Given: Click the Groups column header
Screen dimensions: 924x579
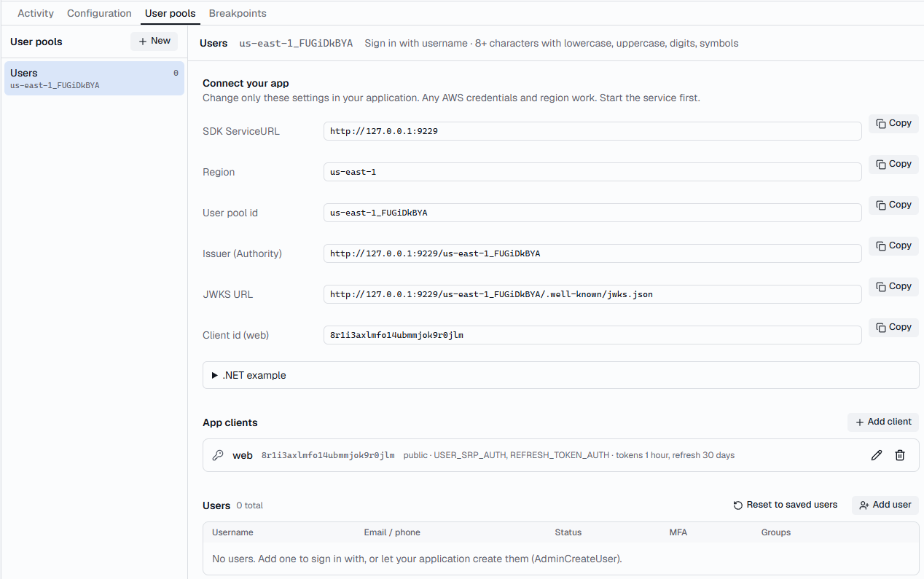Looking at the screenshot, I should (776, 532).
